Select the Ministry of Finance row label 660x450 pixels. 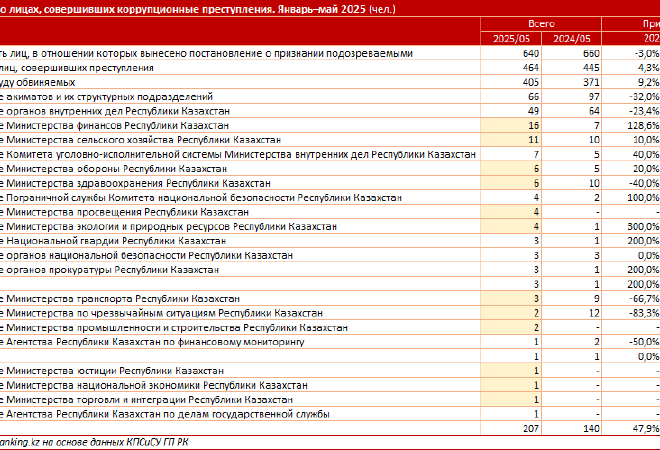pyautogui.click(x=114, y=125)
